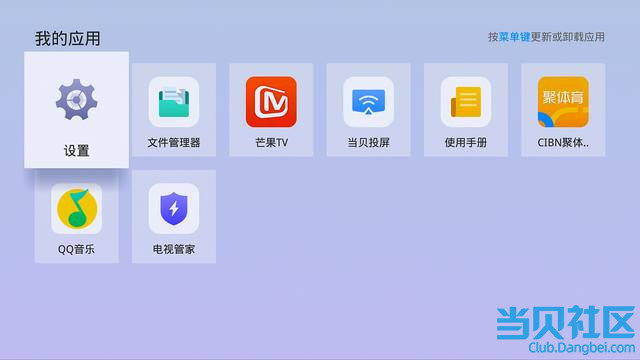640x360 pixels.
Task: Open the QQ音乐 music icon
Action: point(77,209)
